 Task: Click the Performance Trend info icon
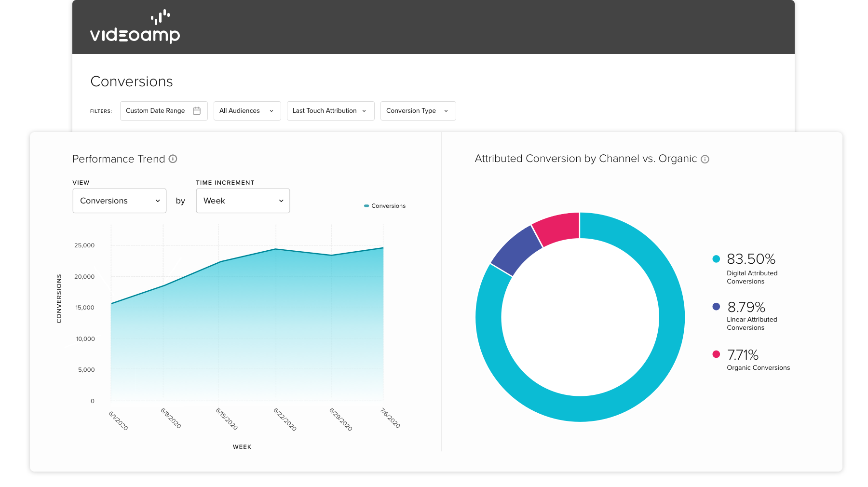tap(173, 159)
